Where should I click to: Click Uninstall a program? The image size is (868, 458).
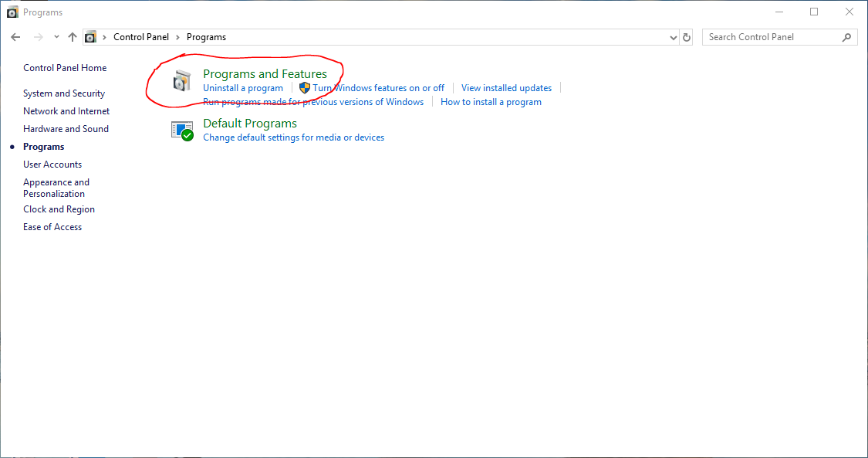click(243, 88)
